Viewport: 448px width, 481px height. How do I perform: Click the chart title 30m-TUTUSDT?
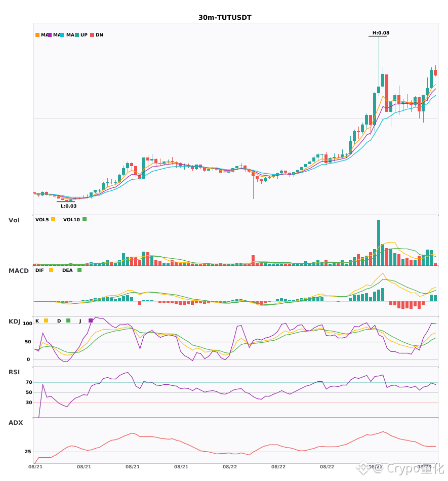click(x=225, y=18)
